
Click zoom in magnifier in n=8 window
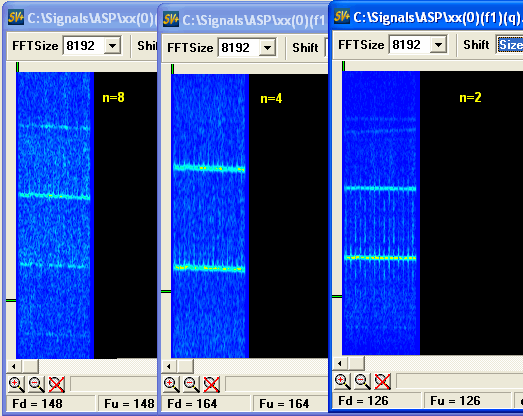click(x=16, y=384)
